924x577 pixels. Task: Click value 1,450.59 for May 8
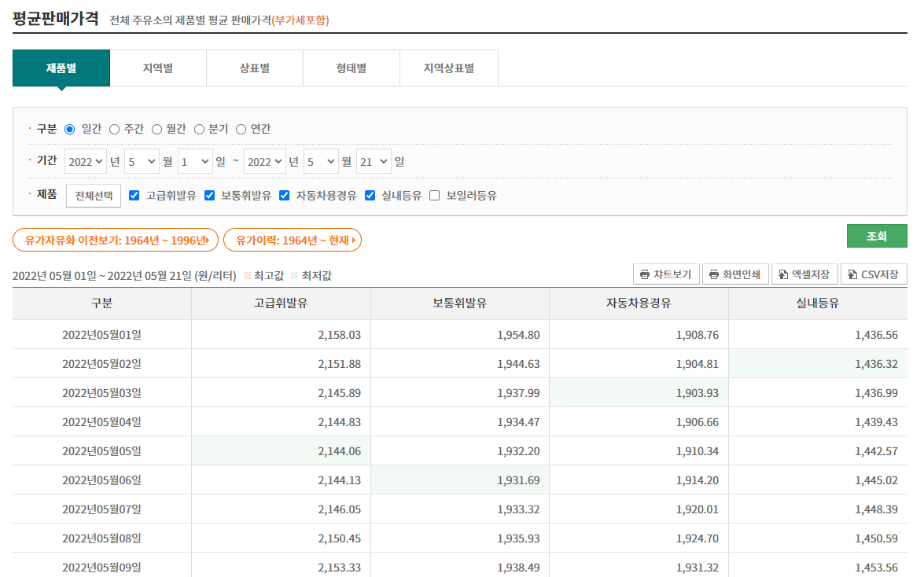877,538
